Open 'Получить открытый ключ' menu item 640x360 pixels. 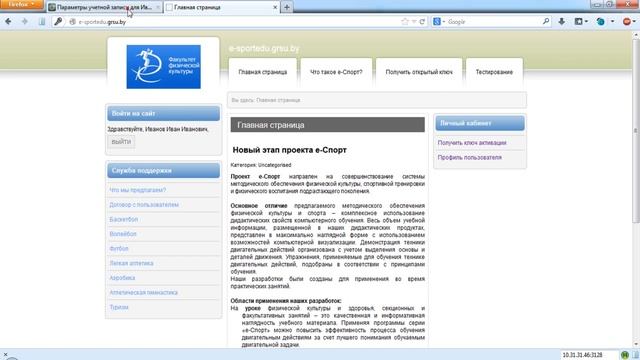tap(419, 72)
